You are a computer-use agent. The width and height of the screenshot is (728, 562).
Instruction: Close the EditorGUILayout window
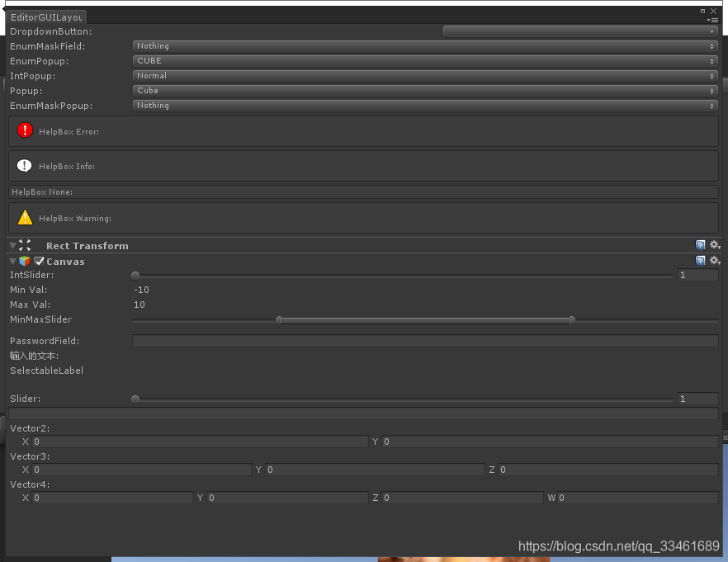(x=714, y=11)
